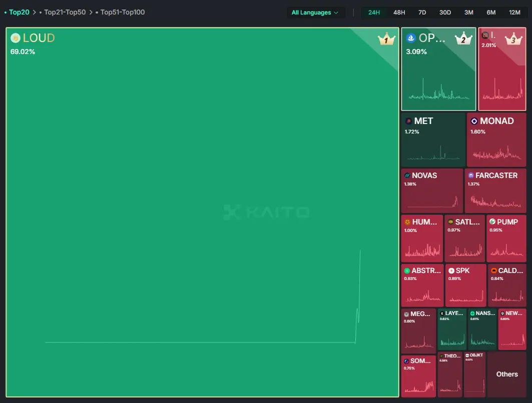532x403 pixels.
Task: Select the 6M time range
Action: pos(491,12)
